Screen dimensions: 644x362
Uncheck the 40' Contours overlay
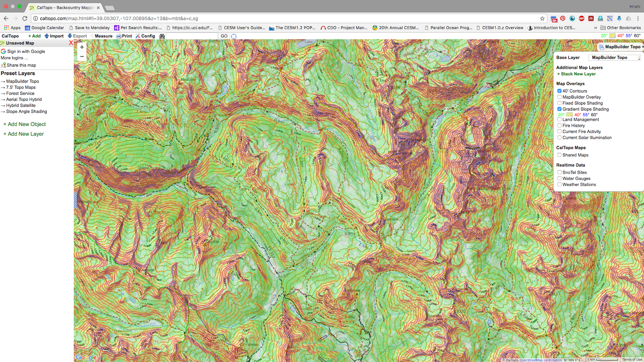click(x=559, y=91)
